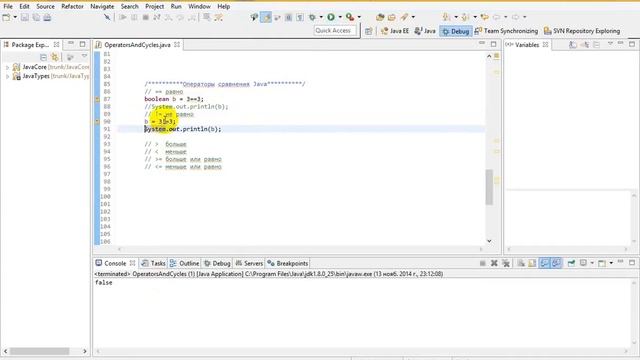
Task: Click the Save icon in the toolbar
Action: coord(25,17)
